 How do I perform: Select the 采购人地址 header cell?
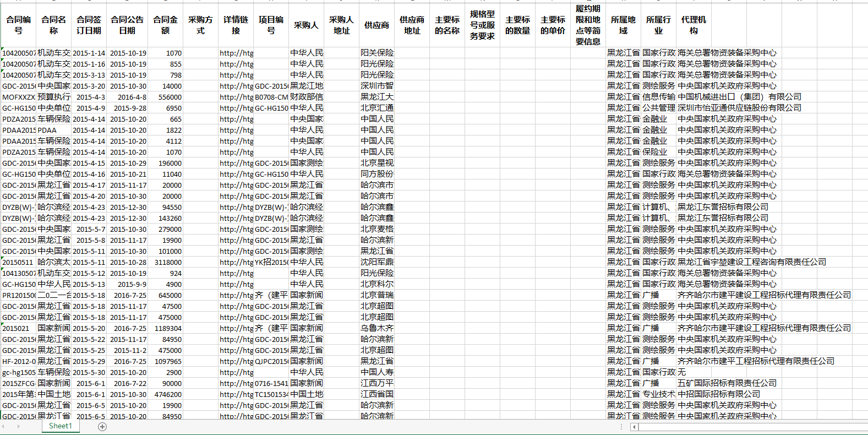(x=341, y=25)
